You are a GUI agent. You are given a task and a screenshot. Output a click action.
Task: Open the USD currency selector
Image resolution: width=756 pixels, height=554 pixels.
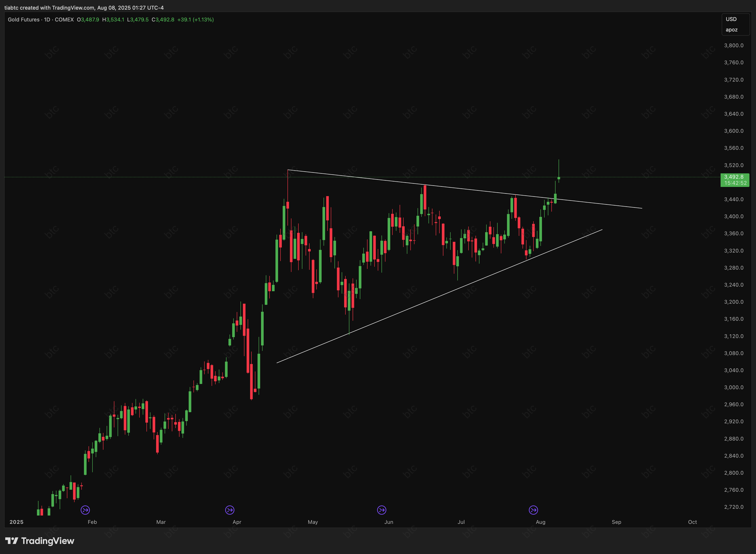pos(731,19)
